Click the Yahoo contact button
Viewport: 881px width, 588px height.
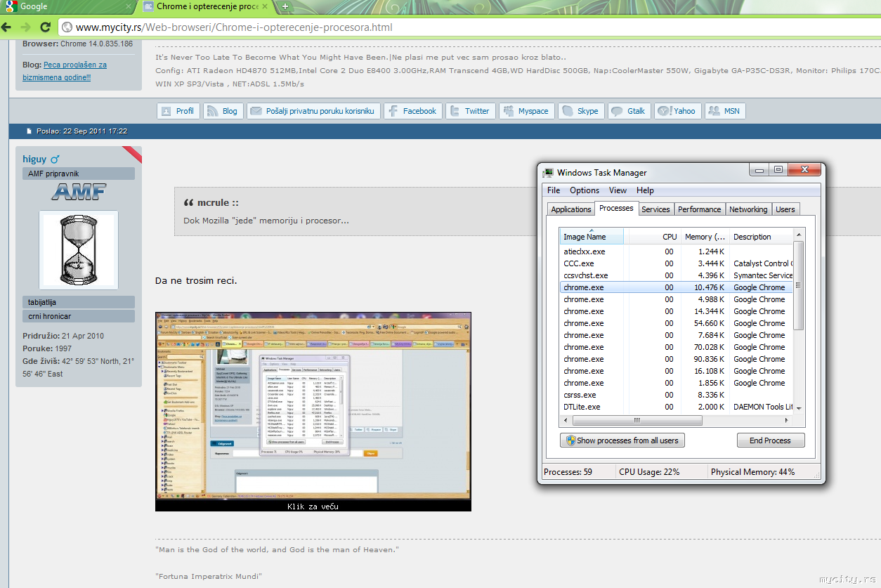point(677,111)
